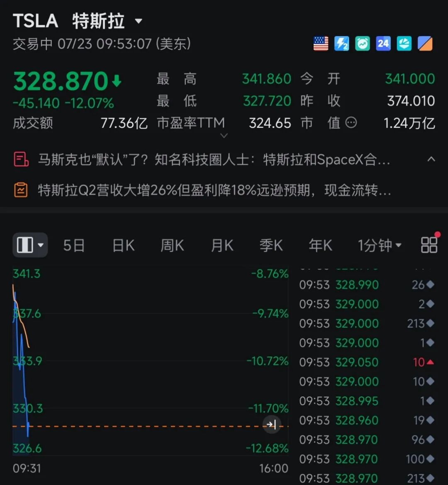Tap the 市盈率TTM value 324.65
The width and height of the screenshot is (448, 485).
click(x=270, y=123)
